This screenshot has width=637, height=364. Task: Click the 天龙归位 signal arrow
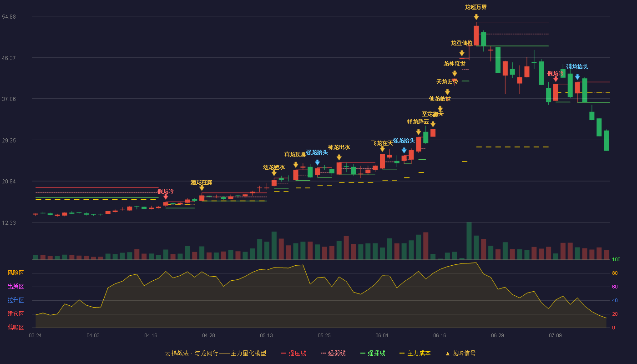(447, 92)
